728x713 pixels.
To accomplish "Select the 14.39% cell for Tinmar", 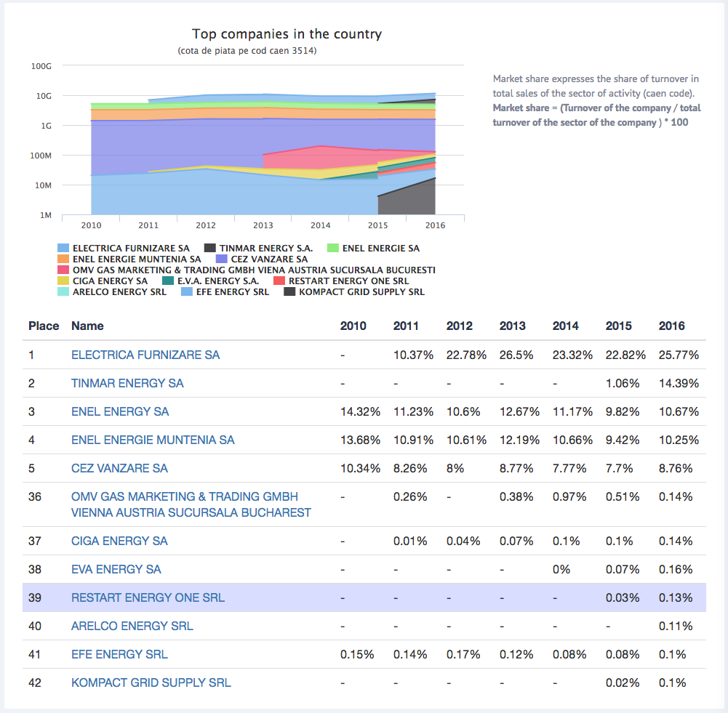I will tap(679, 383).
